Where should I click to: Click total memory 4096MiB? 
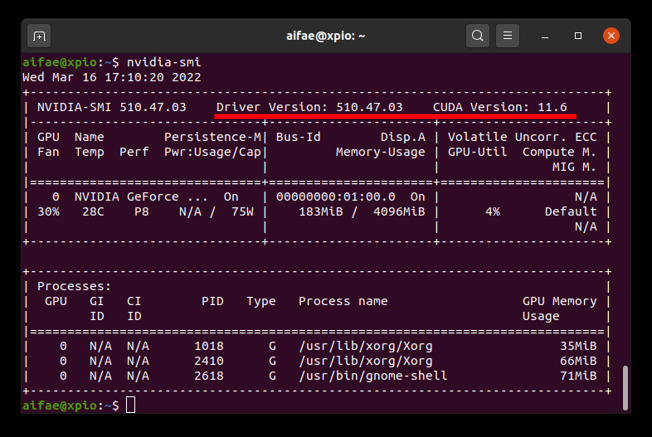pyautogui.click(x=399, y=212)
